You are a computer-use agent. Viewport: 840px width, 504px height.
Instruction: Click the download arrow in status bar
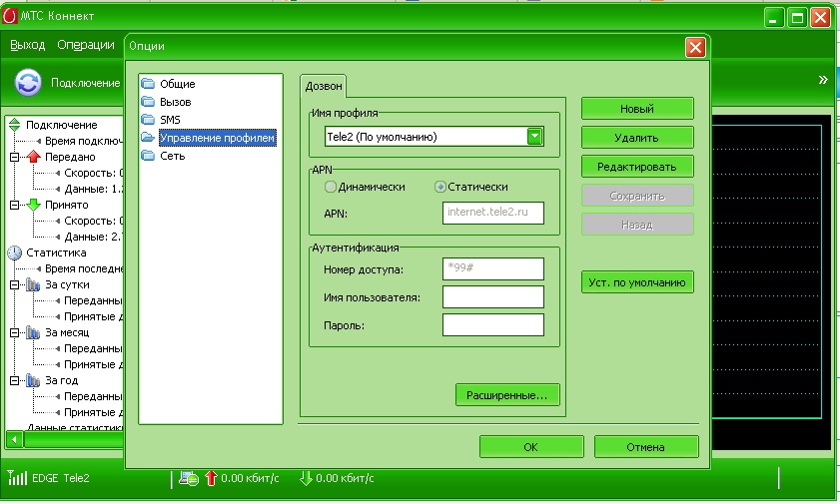coord(306,478)
